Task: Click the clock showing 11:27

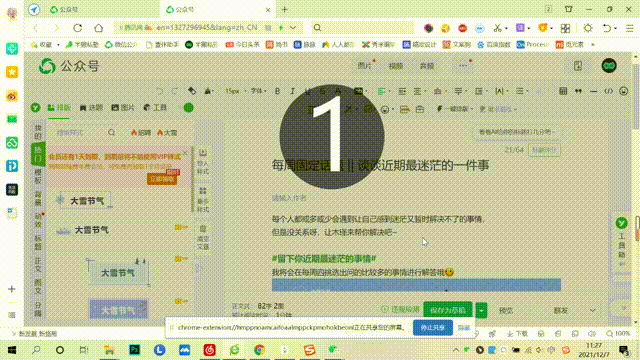Action: (x=594, y=345)
